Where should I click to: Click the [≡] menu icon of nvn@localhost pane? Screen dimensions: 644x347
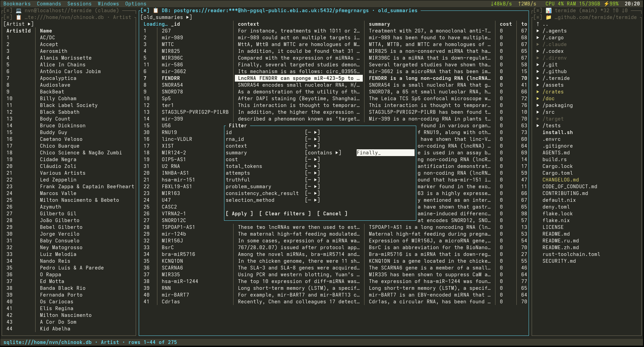tap(8, 10)
